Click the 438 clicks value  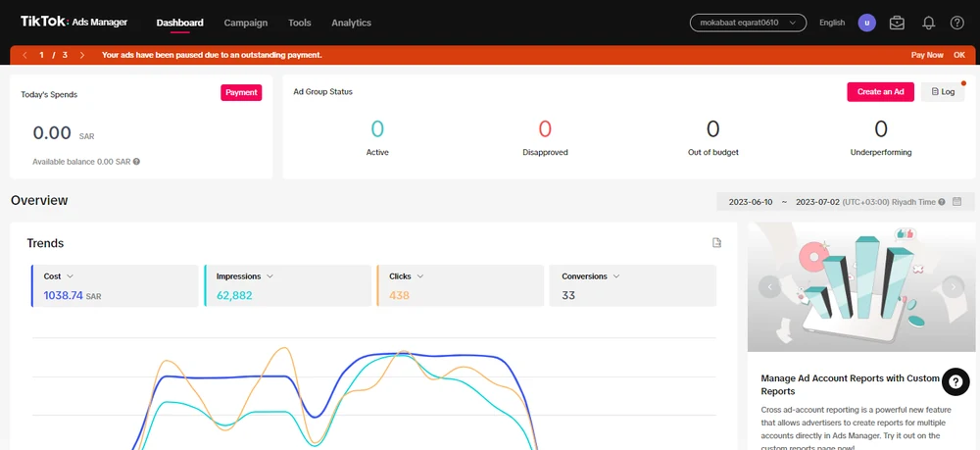[x=400, y=296]
